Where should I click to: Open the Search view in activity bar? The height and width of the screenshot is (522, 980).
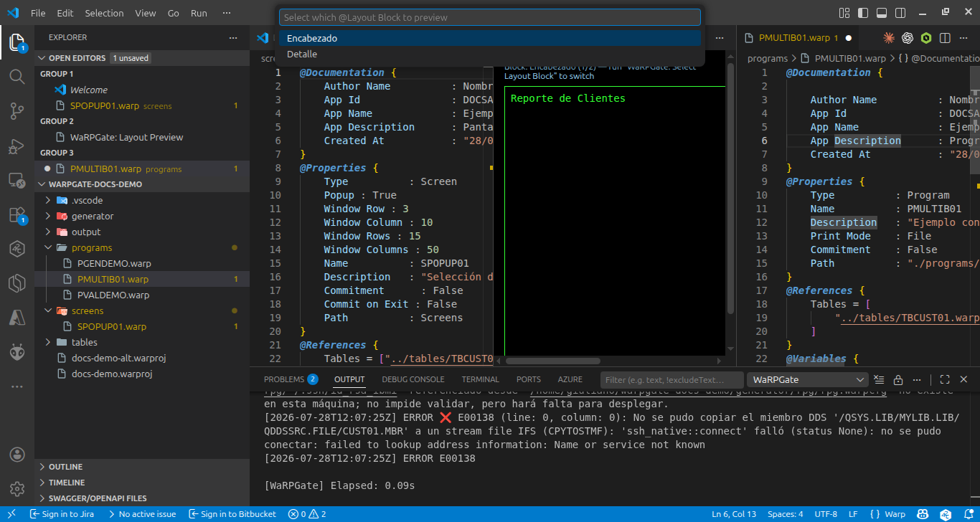pos(17,76)
